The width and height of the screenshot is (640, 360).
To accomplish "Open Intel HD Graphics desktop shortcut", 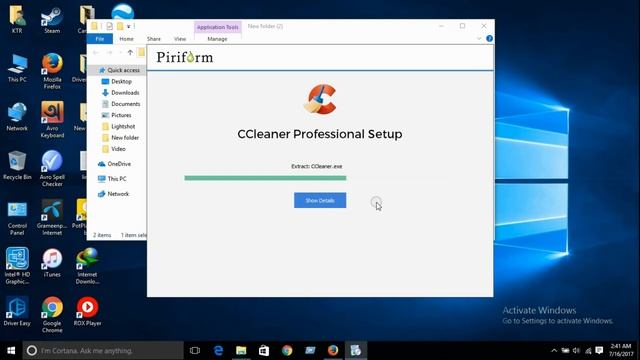I will point(17,266).
